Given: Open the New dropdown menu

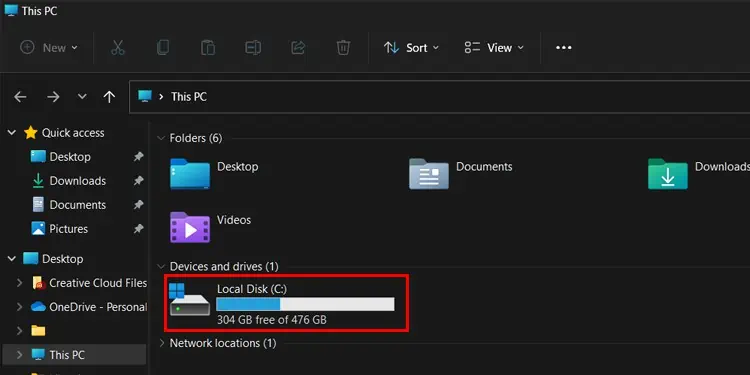Looking at the screenshot, I should [49, 48].
